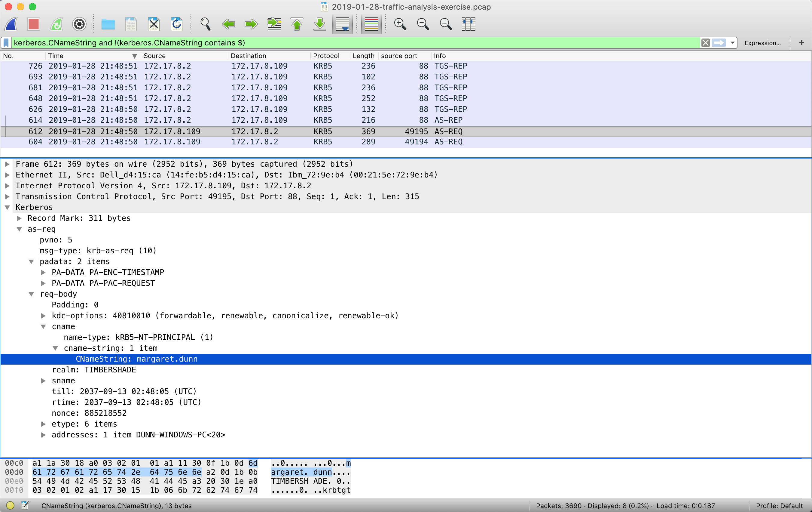Go to the first packet arrow icon

click(x=297, y=24)
